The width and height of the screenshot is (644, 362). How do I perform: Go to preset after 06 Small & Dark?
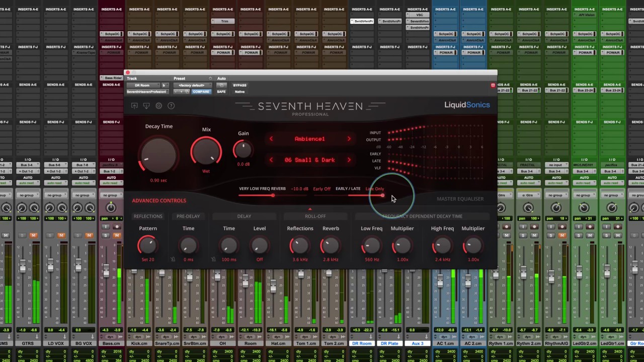coord(349,160)
